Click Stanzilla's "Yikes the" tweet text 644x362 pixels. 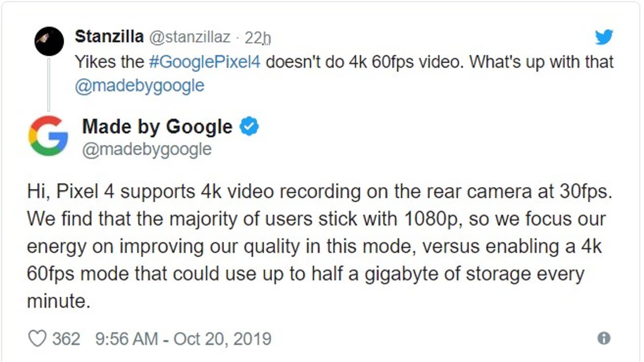tap(109, 62)
